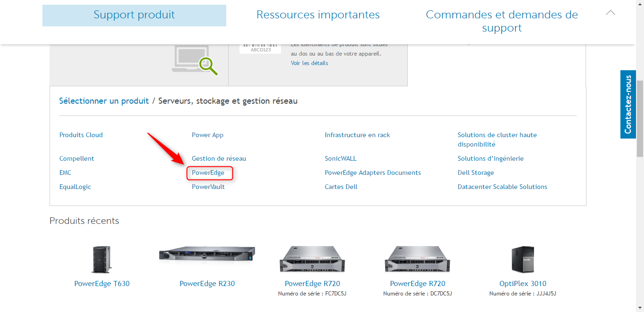This screenshot has width=644, height=312.
Task: Open the SonicWALL product link
Action: coord(340,158)
